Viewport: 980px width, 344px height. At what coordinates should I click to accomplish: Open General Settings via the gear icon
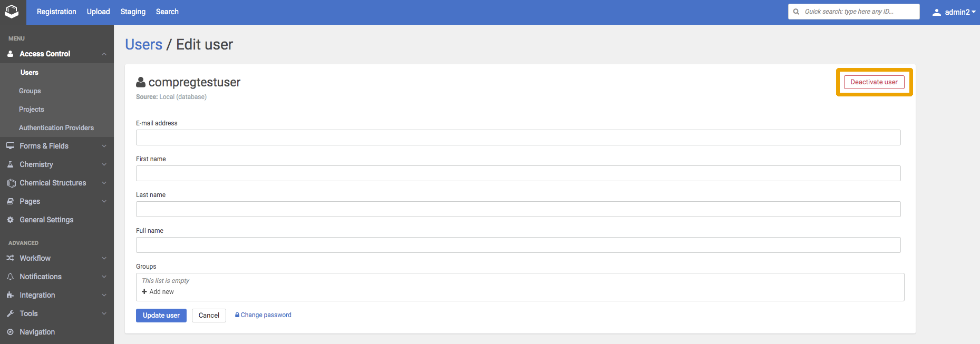pyautogui.click(x=11, y=219)
